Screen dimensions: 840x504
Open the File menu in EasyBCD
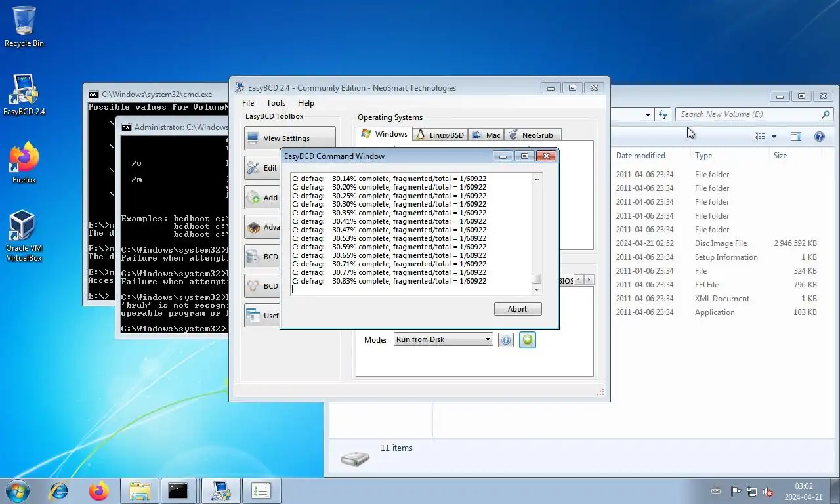248,103
